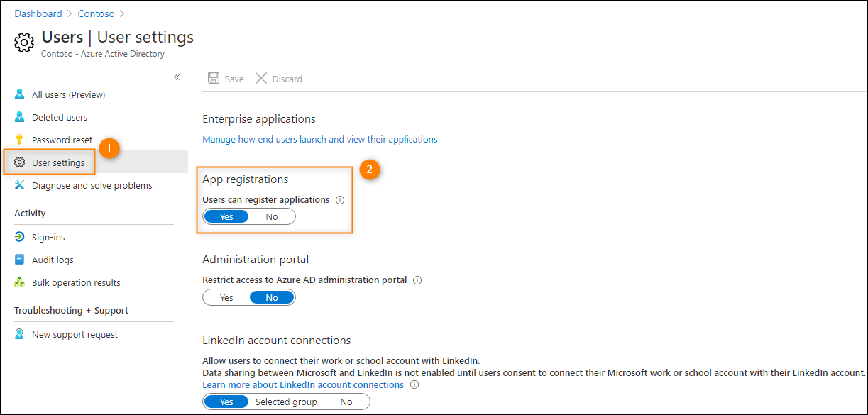Go to Dashboard breadcrumb
The image size is (868, 415).
[38, 13]
